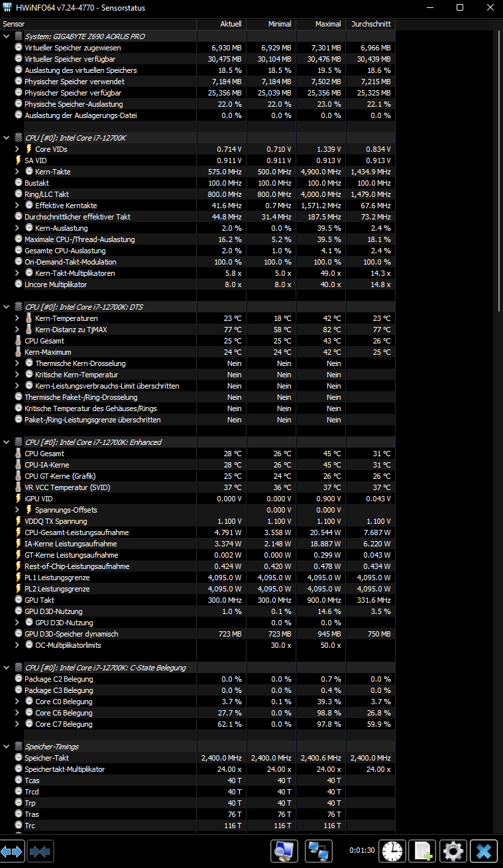Viewport: 503px width, 868px height.
Task: Click the thermometer icon for CPU-IA-Kerne
Action: tap(19, 465)
